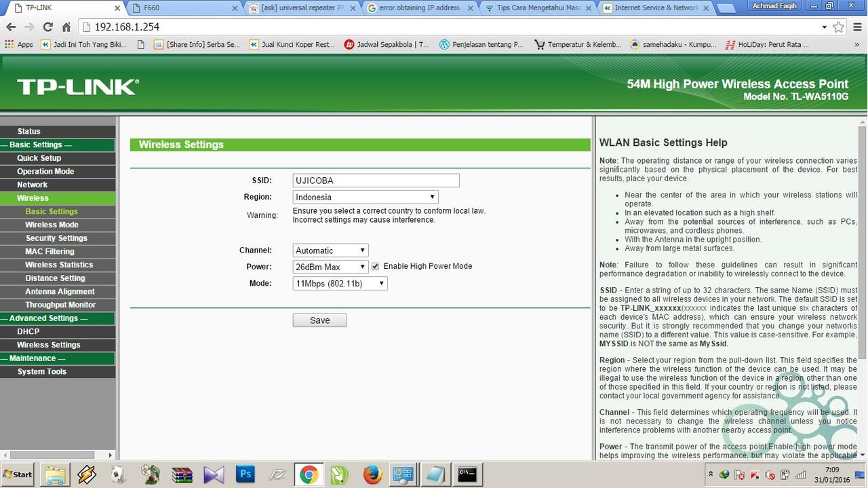Open the Channel dropdown

point(331,250)
